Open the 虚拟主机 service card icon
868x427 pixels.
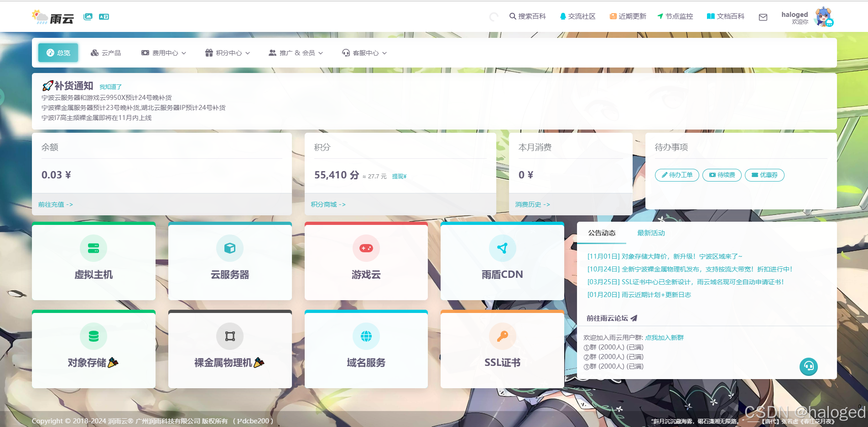(94, 248)
